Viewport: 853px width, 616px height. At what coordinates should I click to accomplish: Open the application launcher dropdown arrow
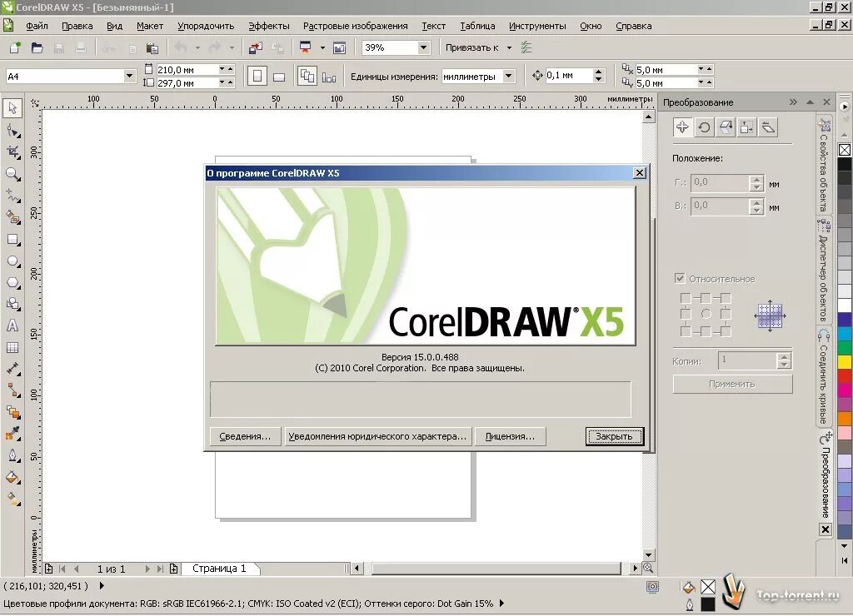(322, 47)
